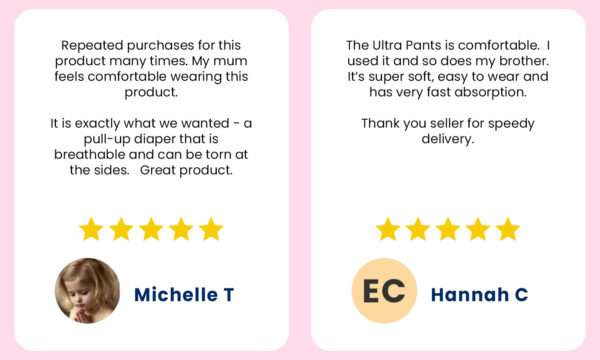Open Michelle T's profile photo
Viewport: 600px width, 360px height.
87,291
